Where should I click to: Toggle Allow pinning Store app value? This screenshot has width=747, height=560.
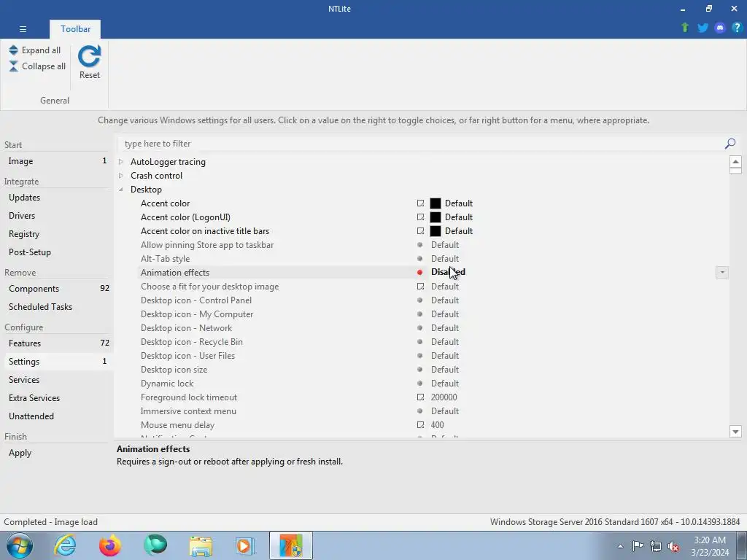[445, 245]
